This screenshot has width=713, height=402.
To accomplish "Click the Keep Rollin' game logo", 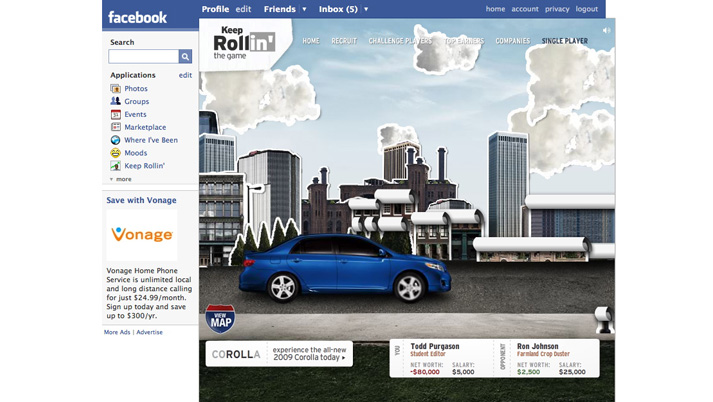I will 244,43.
